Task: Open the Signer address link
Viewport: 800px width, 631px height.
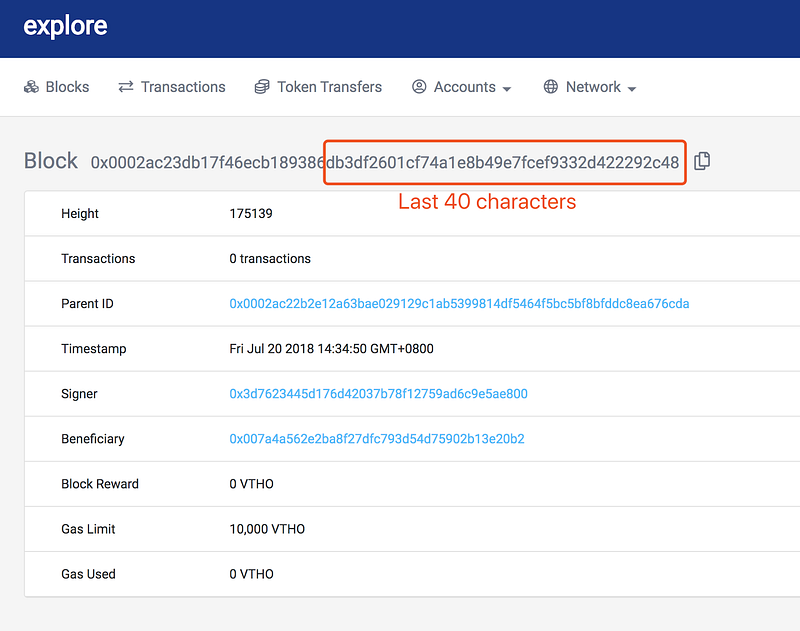Action: [379, 394]
